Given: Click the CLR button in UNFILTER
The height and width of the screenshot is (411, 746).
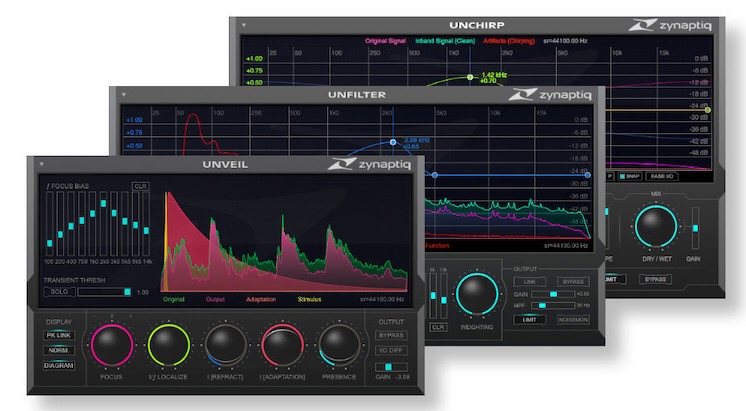Looking at the screenshot, I should click(438, 327).
